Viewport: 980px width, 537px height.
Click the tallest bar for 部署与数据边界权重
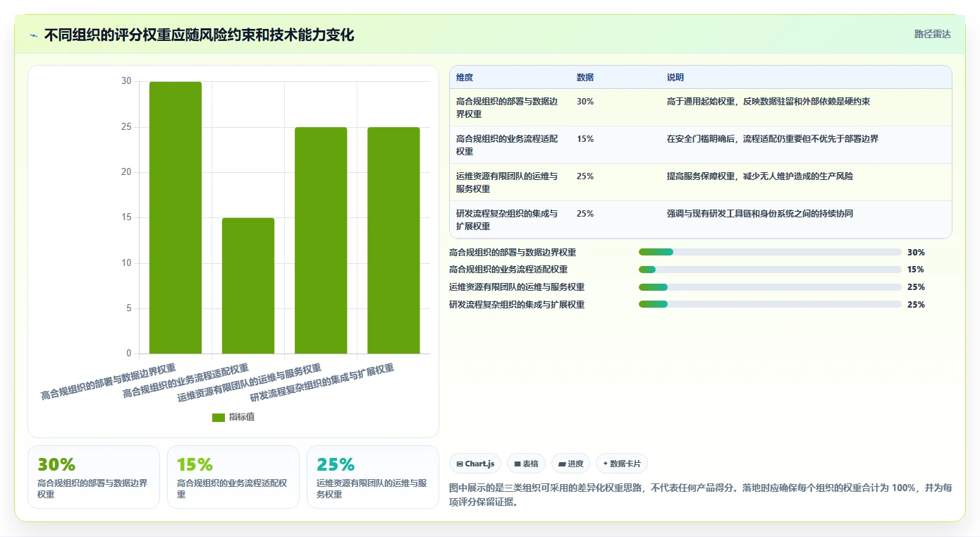pyautogui.click(x=176, y=217)
